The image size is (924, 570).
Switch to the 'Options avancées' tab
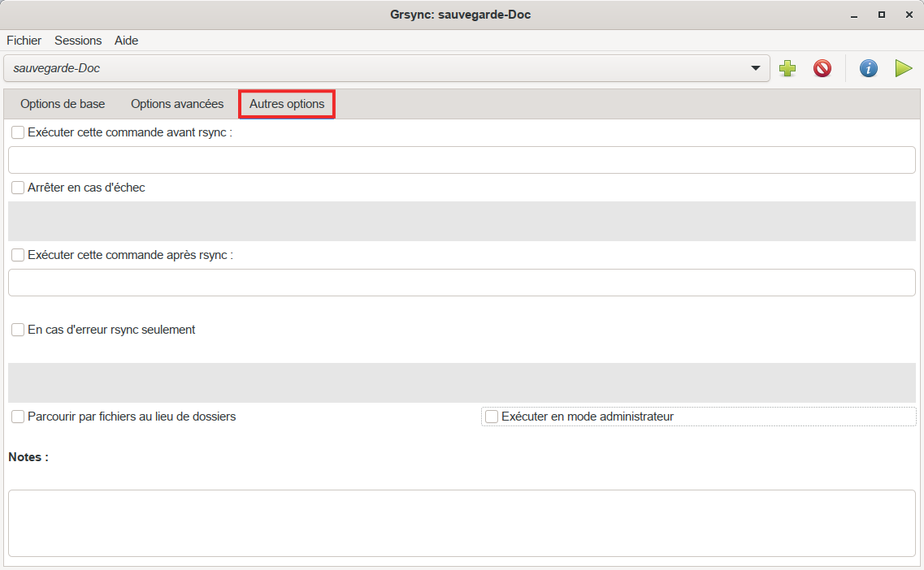tap(177, 104)
